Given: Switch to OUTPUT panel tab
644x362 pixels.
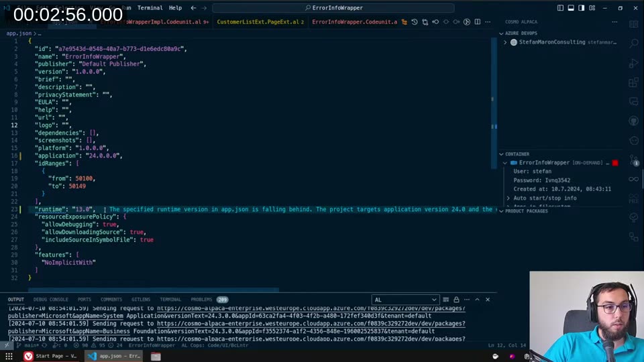Looking at the screenshot, I should (16, 300).
